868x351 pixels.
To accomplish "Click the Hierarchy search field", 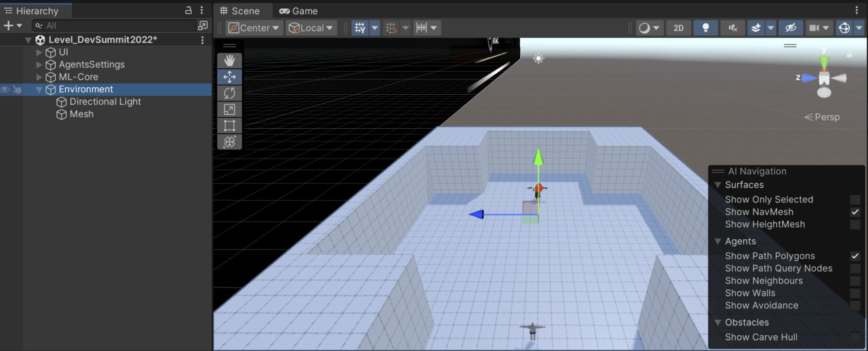I will (115, 26).
